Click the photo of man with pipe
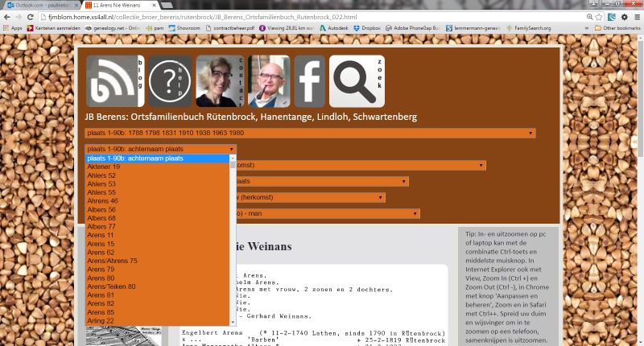Image resolution: width=644 pixels, height=346 pixels. tap(269, 81)
